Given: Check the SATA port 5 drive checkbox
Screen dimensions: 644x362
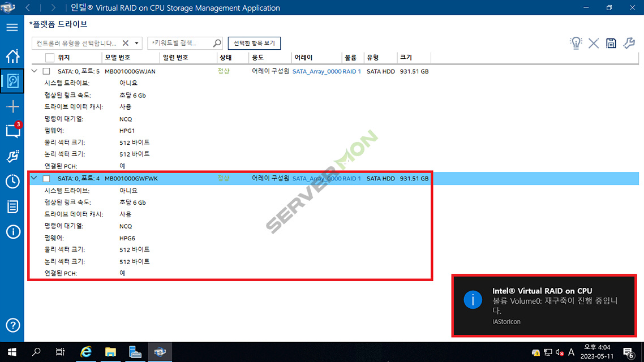Looking at the screenshot, I should [x=46, y=71].
